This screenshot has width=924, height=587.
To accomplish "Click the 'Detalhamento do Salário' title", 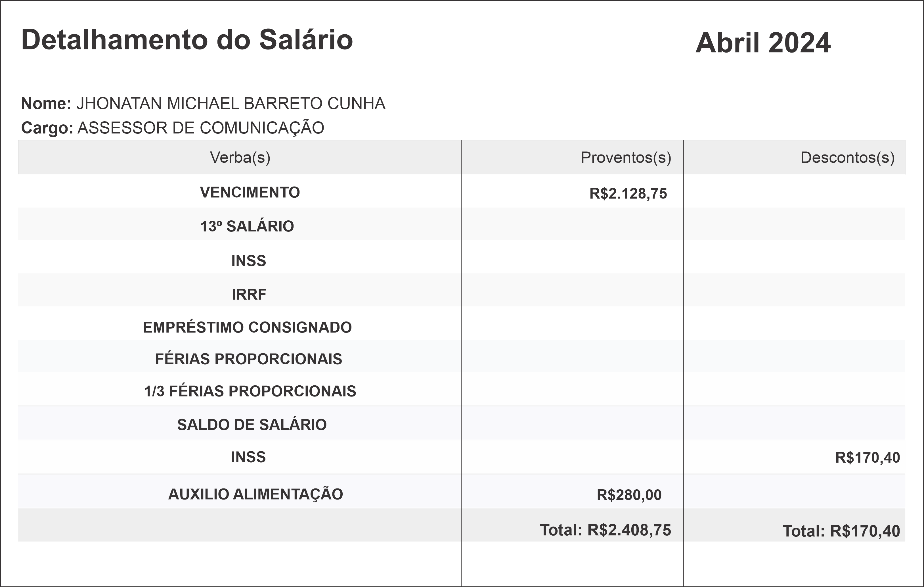I will point(187,39).
